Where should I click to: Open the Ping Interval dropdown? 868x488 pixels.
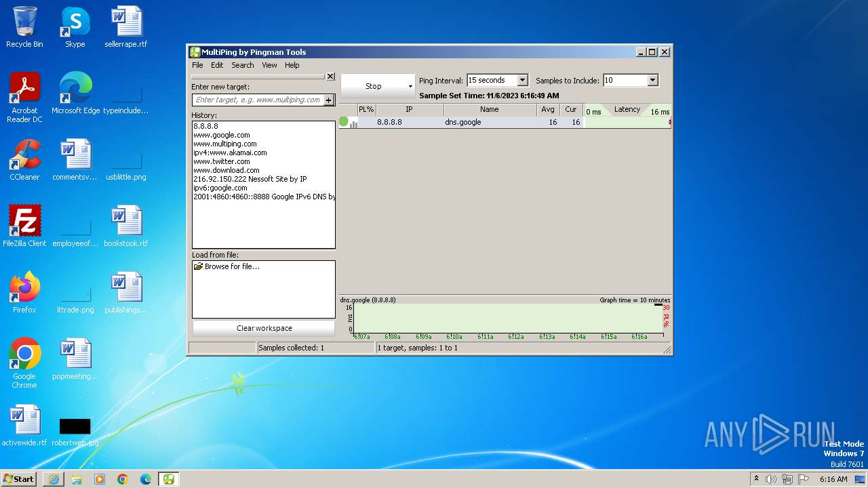(x=522, y=80)
